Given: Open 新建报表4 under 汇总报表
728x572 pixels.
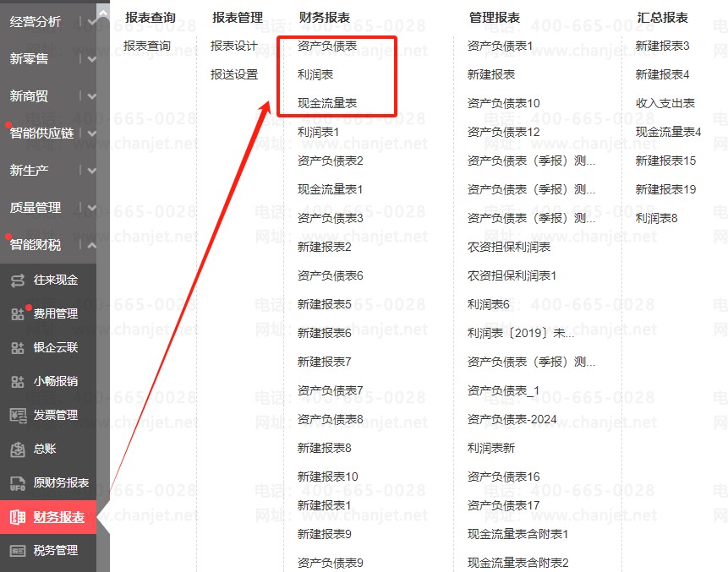Looking at the screenshot, I should point(663,74).
